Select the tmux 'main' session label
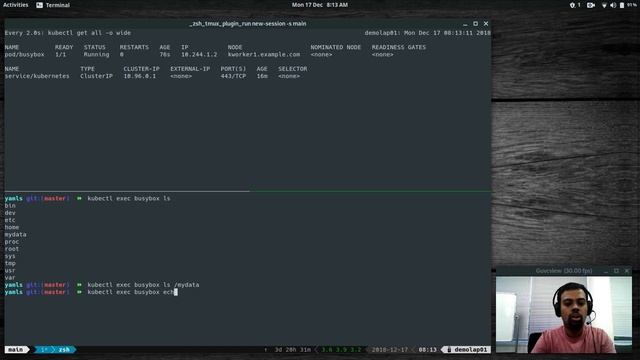 (16, 350)
